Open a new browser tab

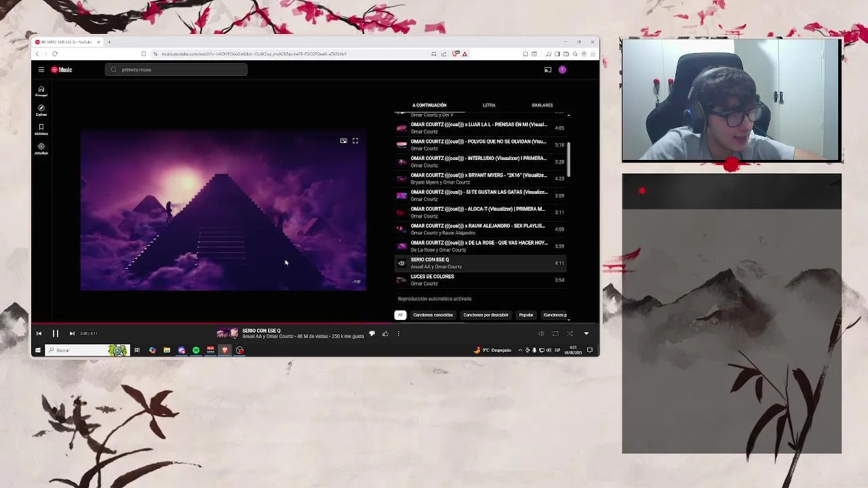[109, 42]
